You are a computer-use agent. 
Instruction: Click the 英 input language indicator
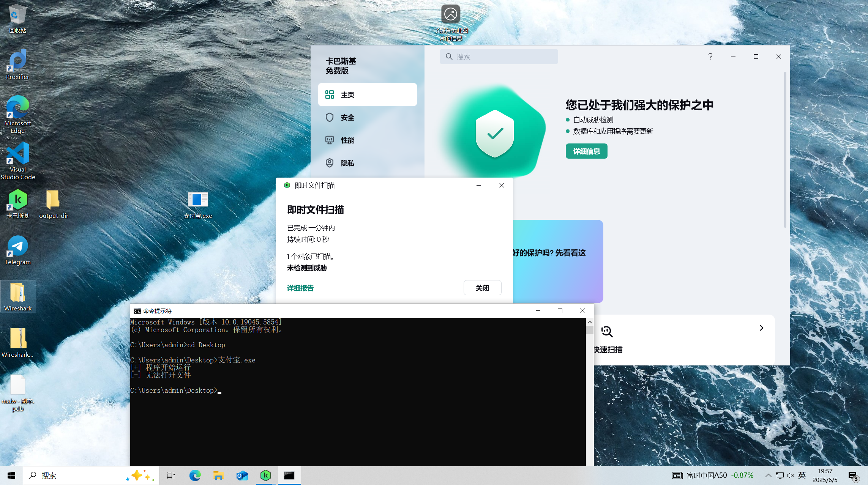[x=802, y=476]
